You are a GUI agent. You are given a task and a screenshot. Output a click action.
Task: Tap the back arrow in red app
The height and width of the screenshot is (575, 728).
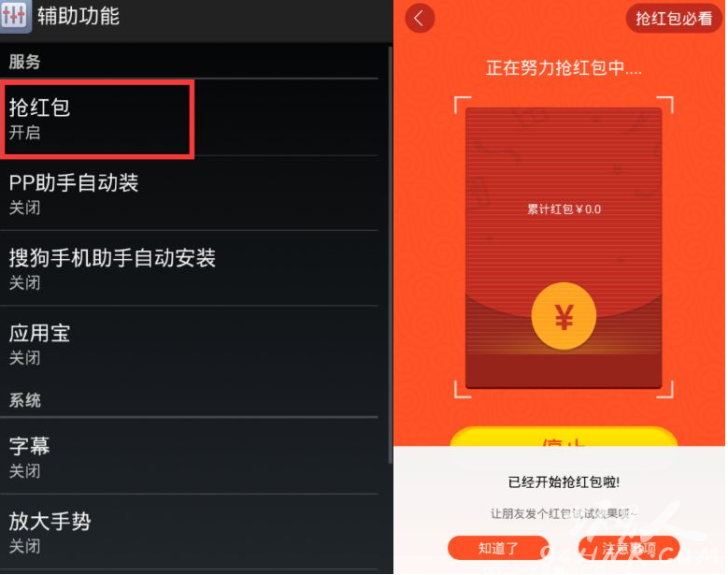coord(420,19)
